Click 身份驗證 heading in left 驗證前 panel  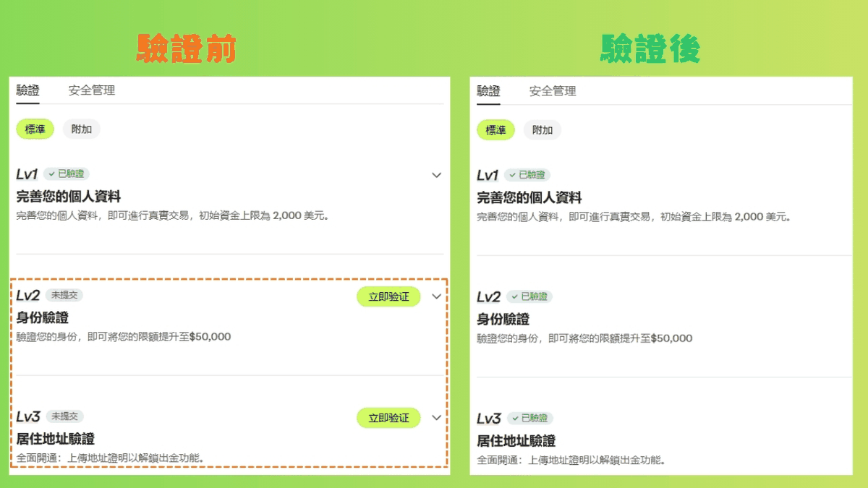pos(43,318)
